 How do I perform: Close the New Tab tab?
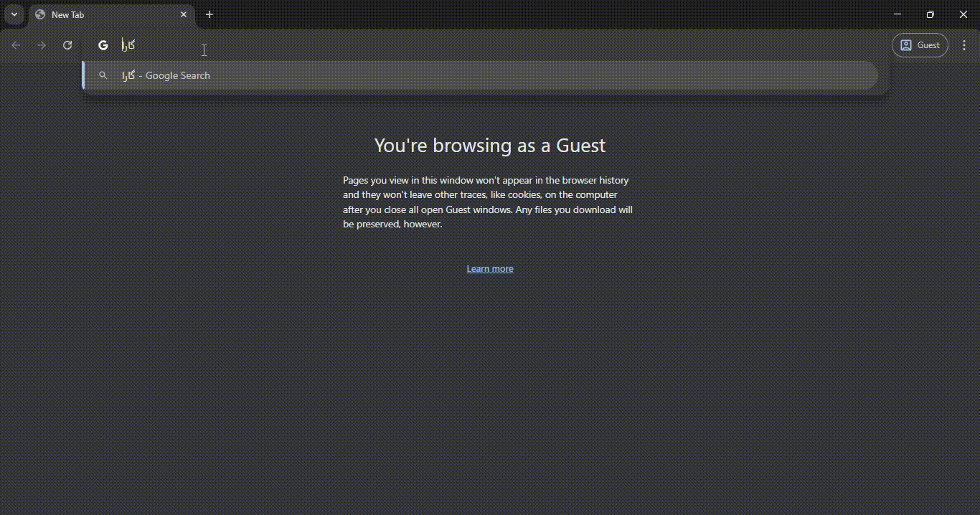[x=184, y=14]
